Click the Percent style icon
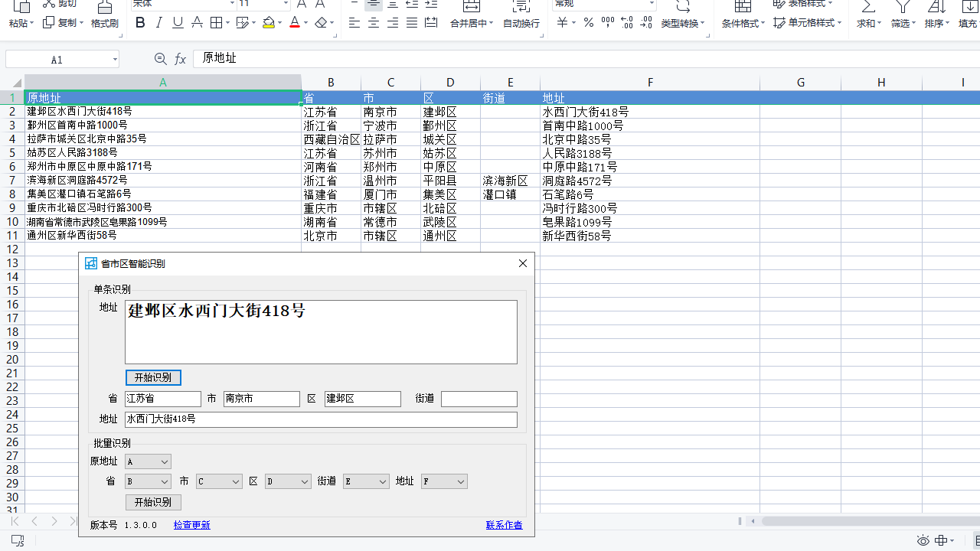Viewport: 980px width, 551px height. [588, 23]
